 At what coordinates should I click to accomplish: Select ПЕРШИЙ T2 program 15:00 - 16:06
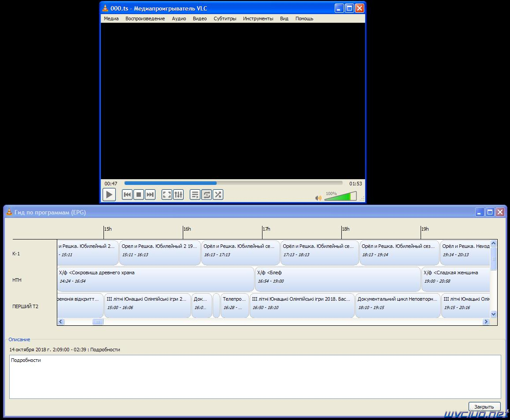tap(148, 306)
